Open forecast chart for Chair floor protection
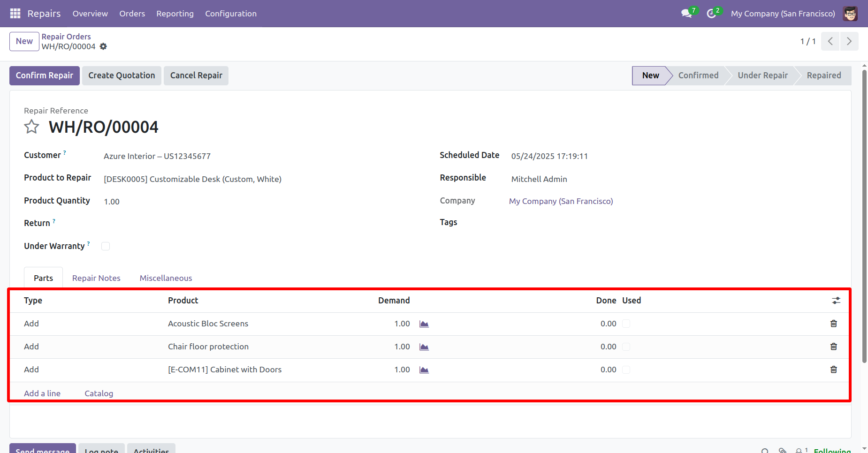The height and width of the screenshot is (453, 868). (x=424, y=347)
